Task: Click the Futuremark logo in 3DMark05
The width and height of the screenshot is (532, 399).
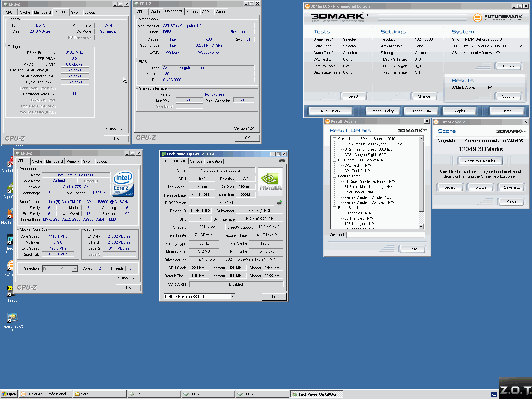Action: (x=498, y=18)
